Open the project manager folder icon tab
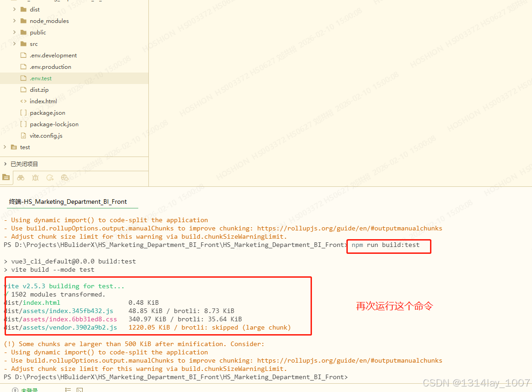 6,177
